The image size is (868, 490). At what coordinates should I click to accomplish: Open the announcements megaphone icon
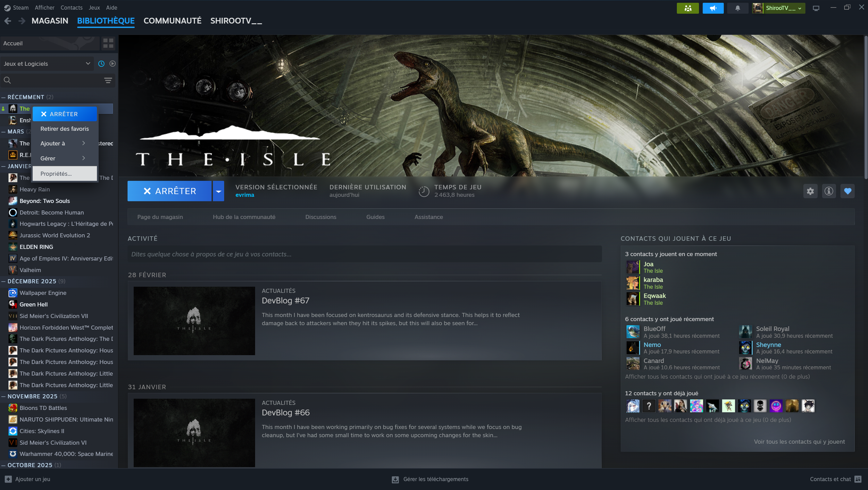713,8
